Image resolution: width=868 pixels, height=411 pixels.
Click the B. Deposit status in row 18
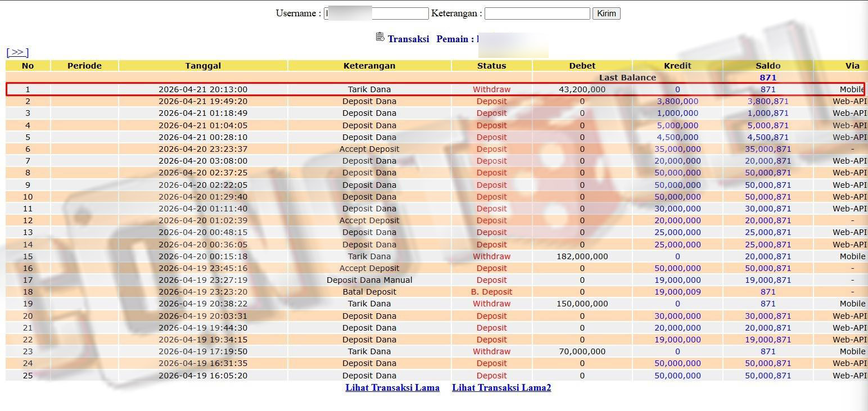coord(491,292)
